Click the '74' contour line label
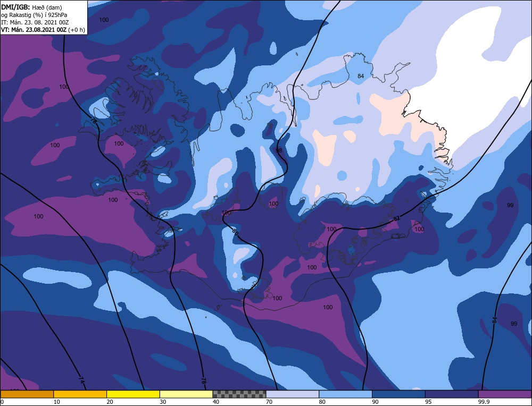This screenshot has width=532, height=406. pos(81,380)
